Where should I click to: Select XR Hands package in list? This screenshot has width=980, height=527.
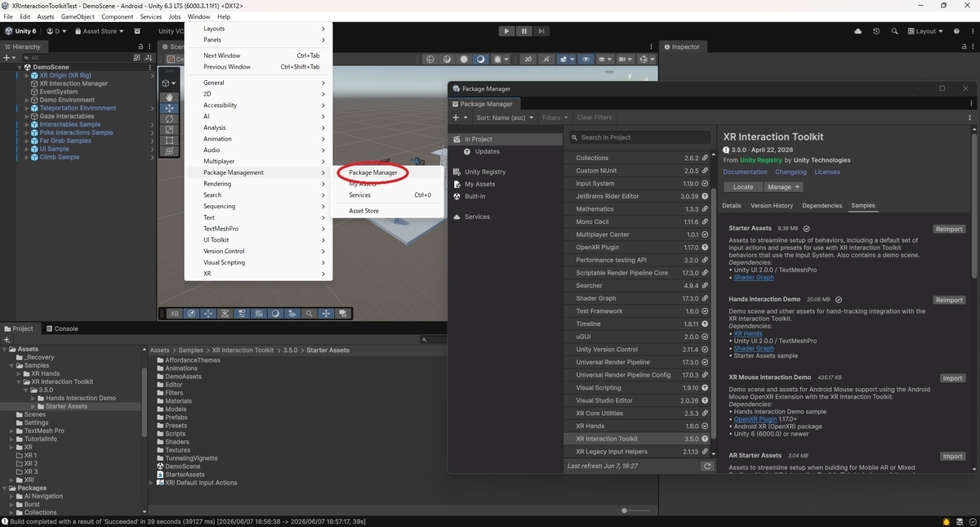pyautogui.click(x=638, y=427)
